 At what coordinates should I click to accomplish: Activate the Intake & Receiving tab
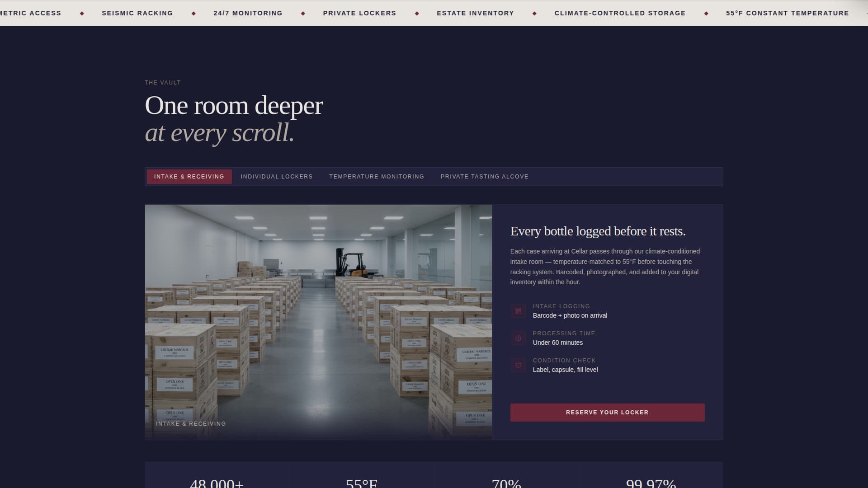pos(189,176)
